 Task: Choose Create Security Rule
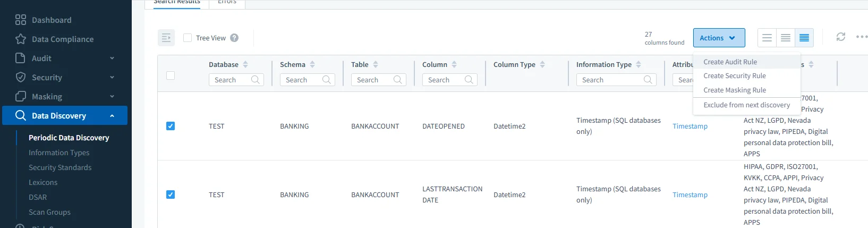click(746, 76)
